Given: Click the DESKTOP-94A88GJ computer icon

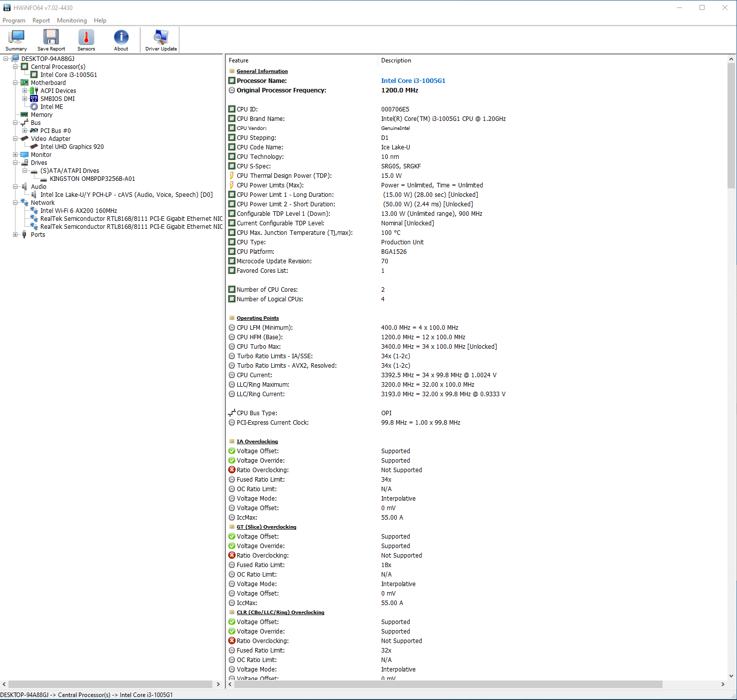Looking at the screenshot, I should (15, 58).
